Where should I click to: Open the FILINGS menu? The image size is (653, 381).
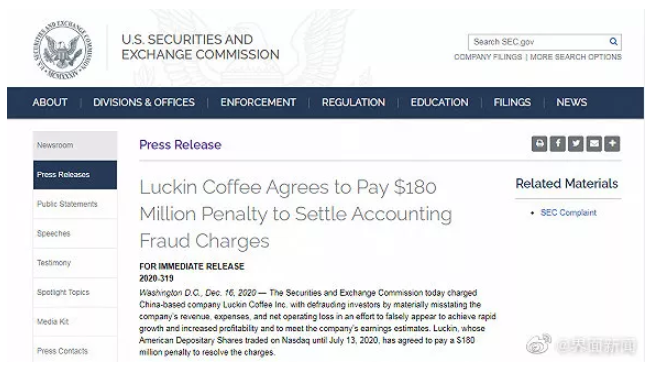pyautogui.click(x=512, y=102)
